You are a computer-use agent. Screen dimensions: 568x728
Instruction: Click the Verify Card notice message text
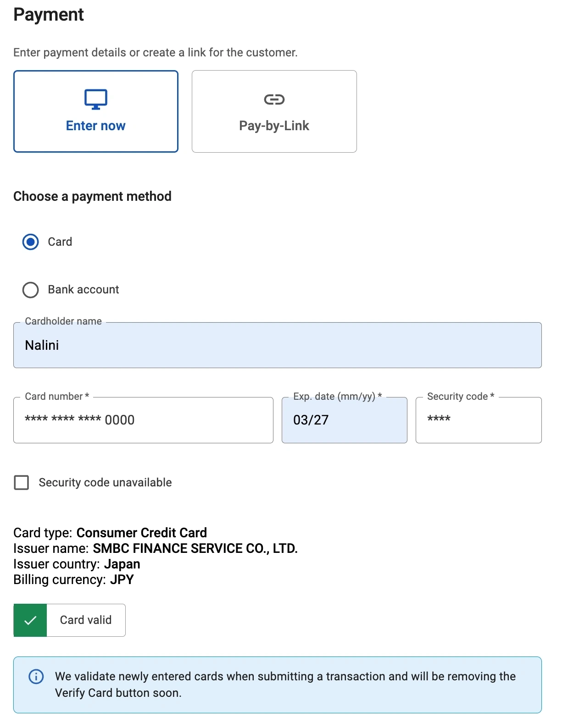285,684
